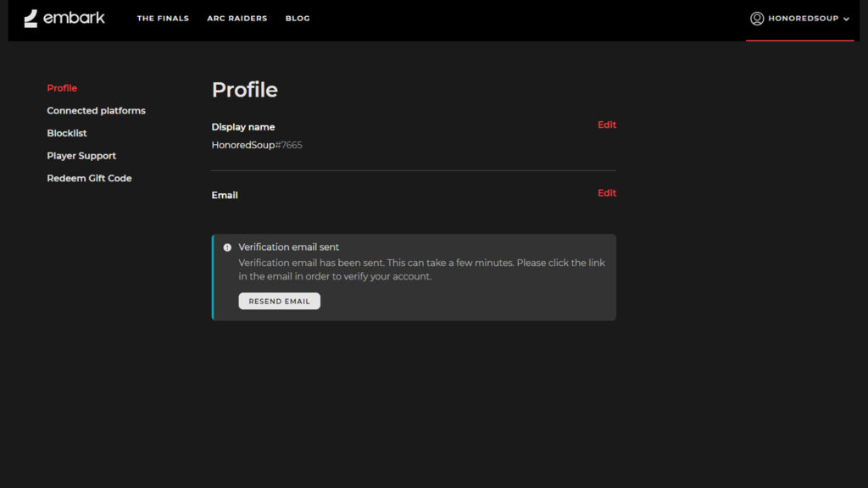Open Blocklist in the sidebar
The width and height of the screenshot is (868, 488).
tap(67, 133)
